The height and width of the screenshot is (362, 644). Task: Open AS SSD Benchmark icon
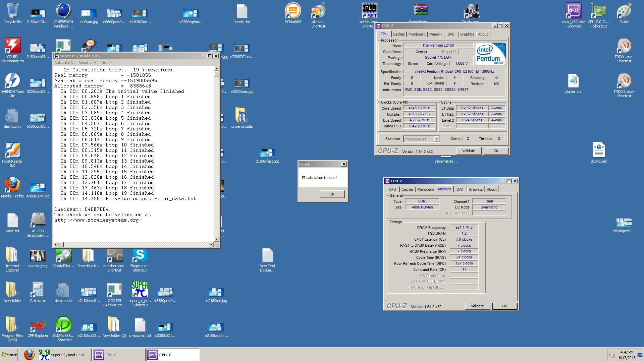38,224
